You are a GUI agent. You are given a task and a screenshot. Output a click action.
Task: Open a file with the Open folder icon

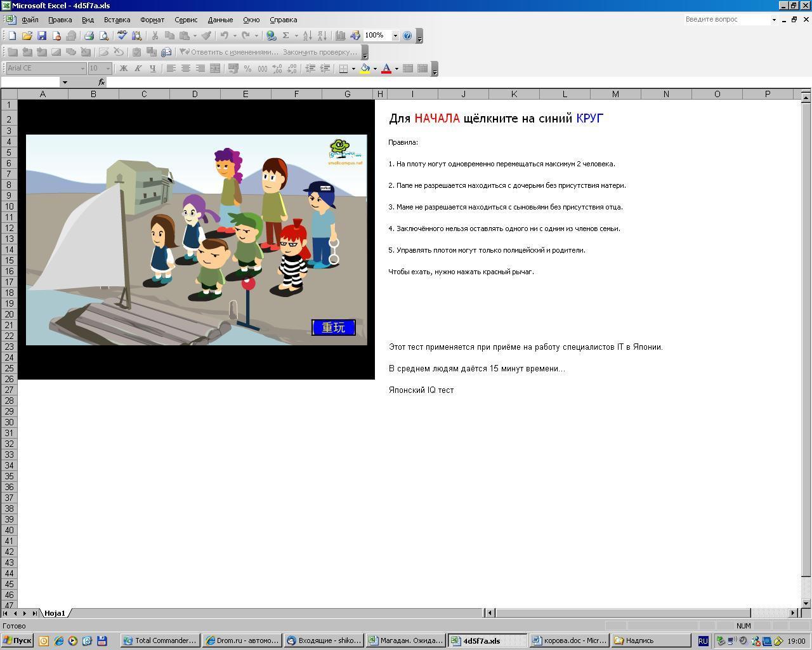pyautogui.click(x=27, y=36)
